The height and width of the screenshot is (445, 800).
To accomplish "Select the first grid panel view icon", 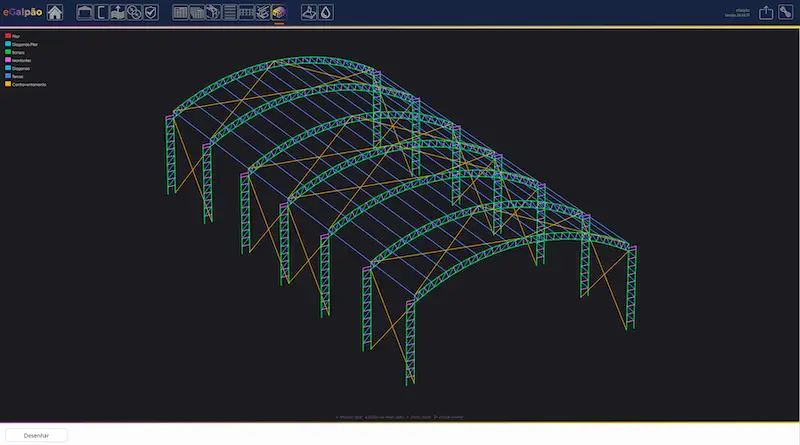I will point(181,13).
